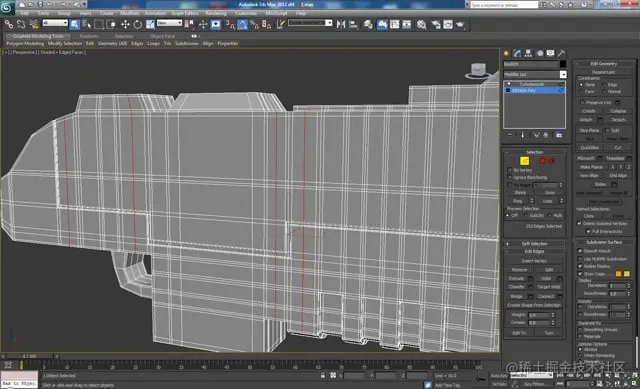Image resolution: width=640 pixels, height=389 pixels.
Task: Collapse the Subdivision Surface rollout
Action: (604, 242)
